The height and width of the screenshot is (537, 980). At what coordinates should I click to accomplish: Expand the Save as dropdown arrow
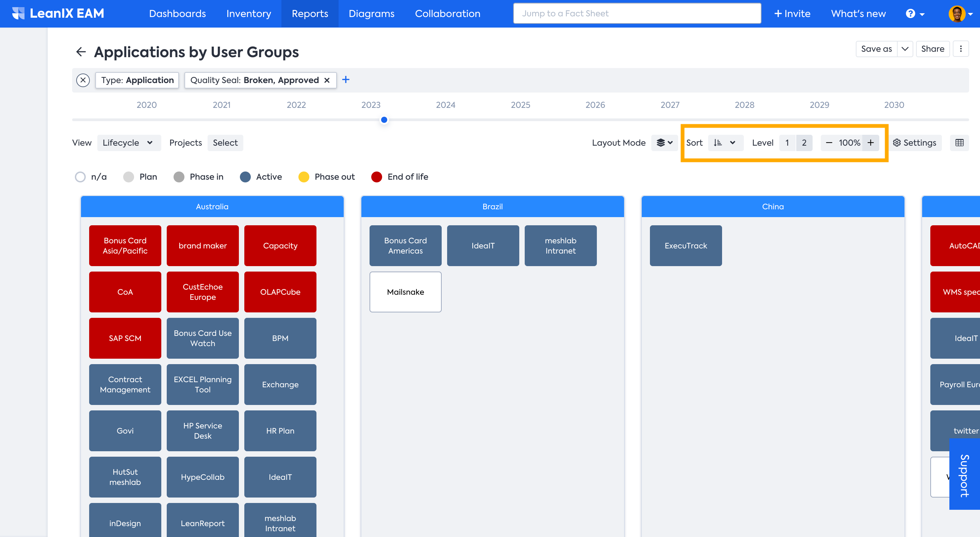click(x=905, y=49)
